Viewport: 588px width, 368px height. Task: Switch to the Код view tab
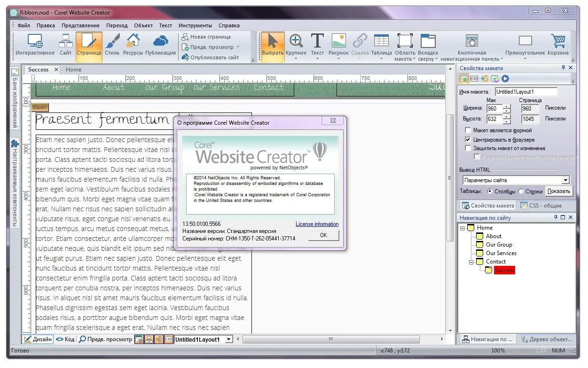[x=65, y=339]
